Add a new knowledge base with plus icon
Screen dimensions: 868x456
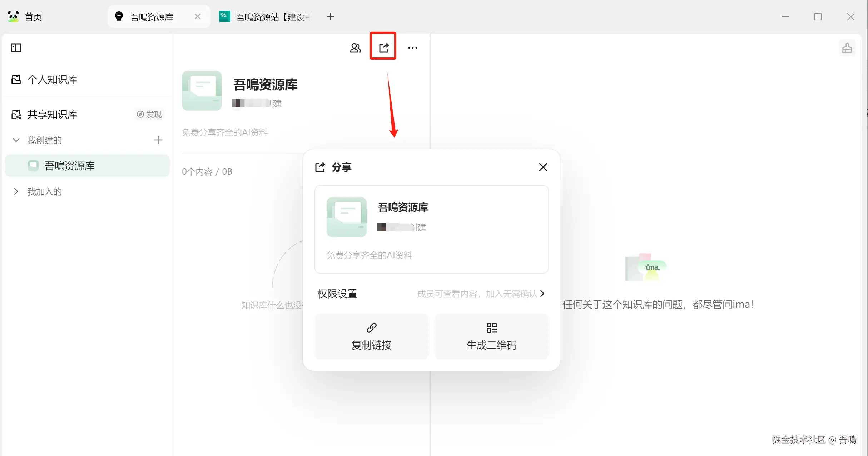[158, 140]
